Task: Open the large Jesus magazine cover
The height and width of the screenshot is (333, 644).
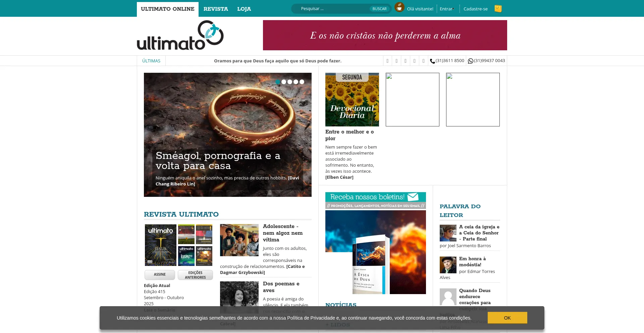Action: click(x=161, y=245)
